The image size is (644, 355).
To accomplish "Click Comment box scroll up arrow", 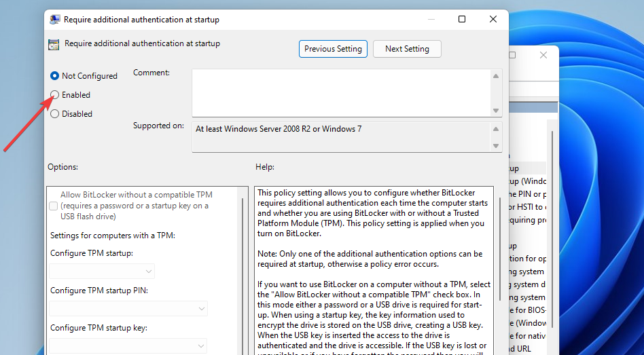I will click(496, 76).
